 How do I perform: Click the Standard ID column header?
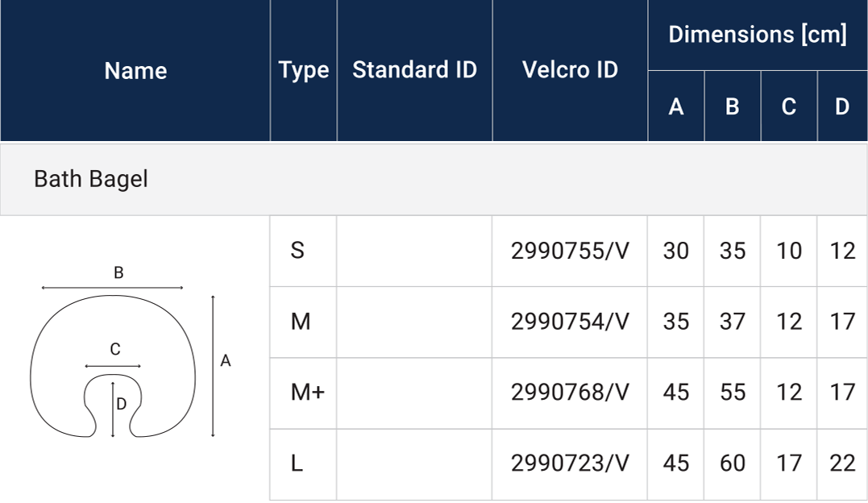414,70
